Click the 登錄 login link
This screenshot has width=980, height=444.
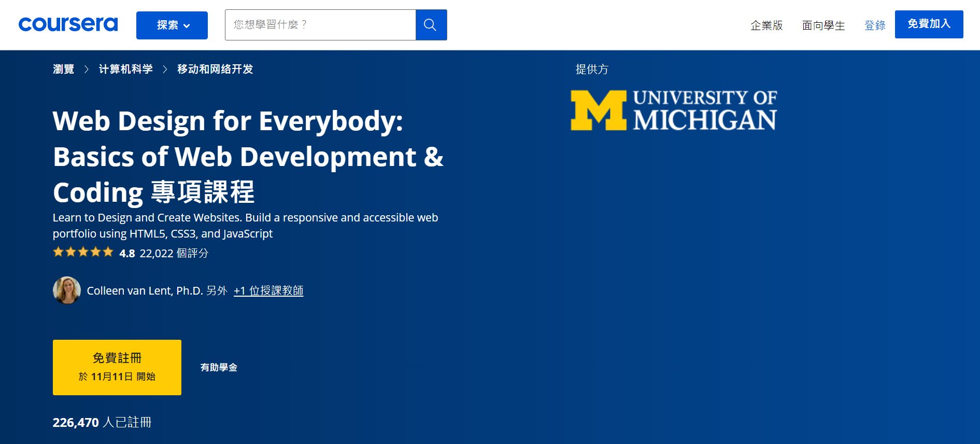[875, 25]
